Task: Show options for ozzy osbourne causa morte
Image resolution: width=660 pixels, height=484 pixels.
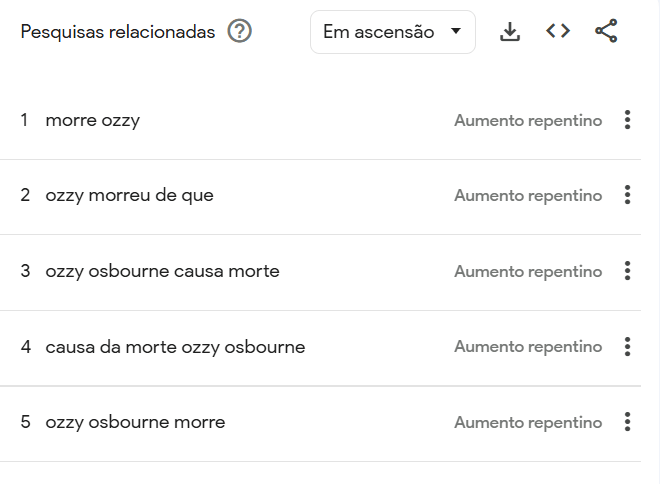Action: click(x=627, y=271)
